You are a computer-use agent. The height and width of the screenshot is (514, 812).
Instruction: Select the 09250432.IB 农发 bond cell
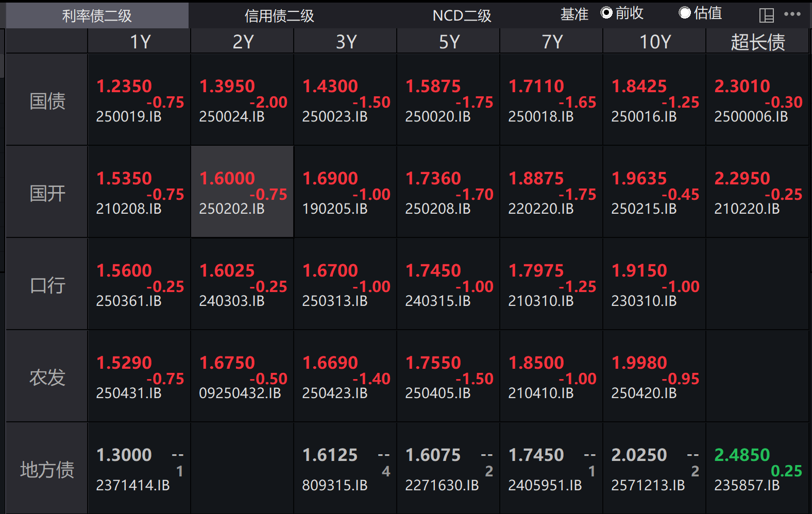242,377
